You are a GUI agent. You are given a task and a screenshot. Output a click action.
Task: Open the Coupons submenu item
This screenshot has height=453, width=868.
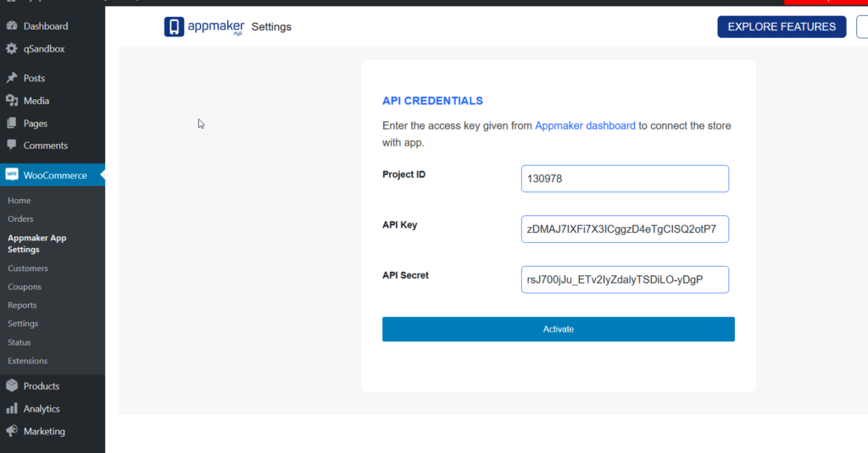tap(25, 286)
